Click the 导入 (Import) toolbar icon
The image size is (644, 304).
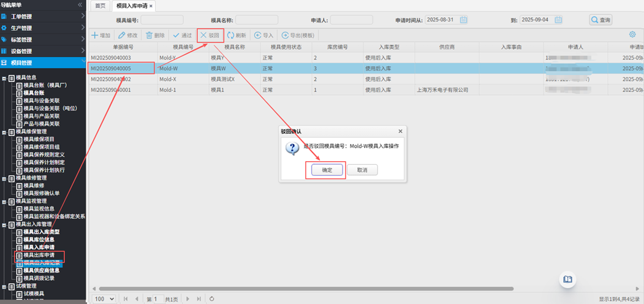[258, 36]
